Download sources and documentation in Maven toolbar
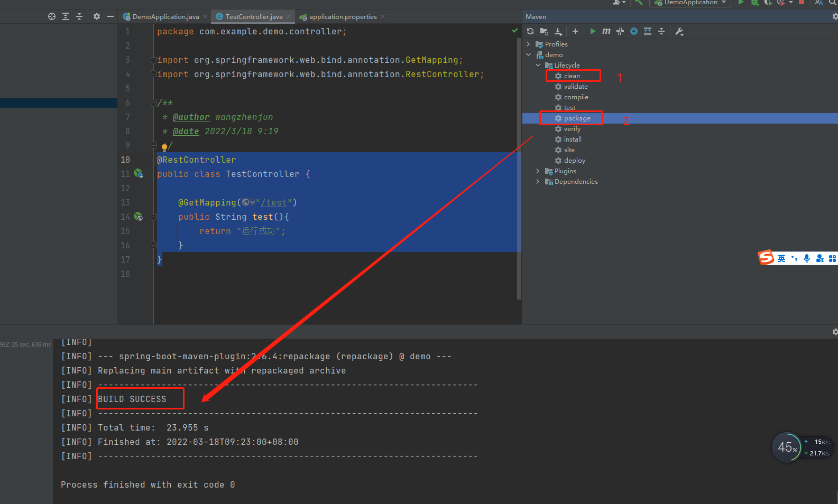 558,31
